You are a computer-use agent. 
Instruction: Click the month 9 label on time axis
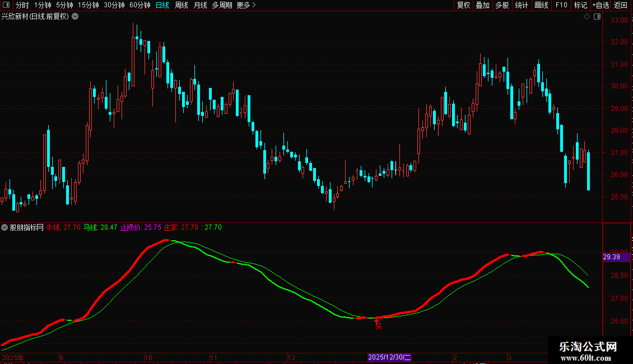click(62, 357)
